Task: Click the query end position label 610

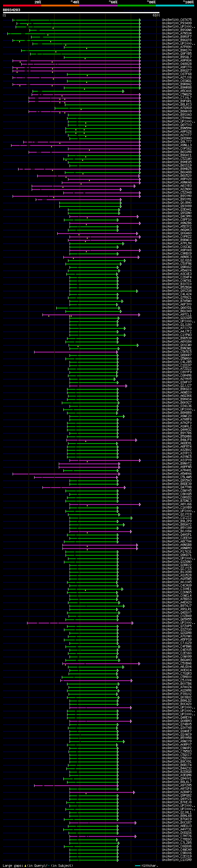Action: pyautogui.click(x=155, y=15)
